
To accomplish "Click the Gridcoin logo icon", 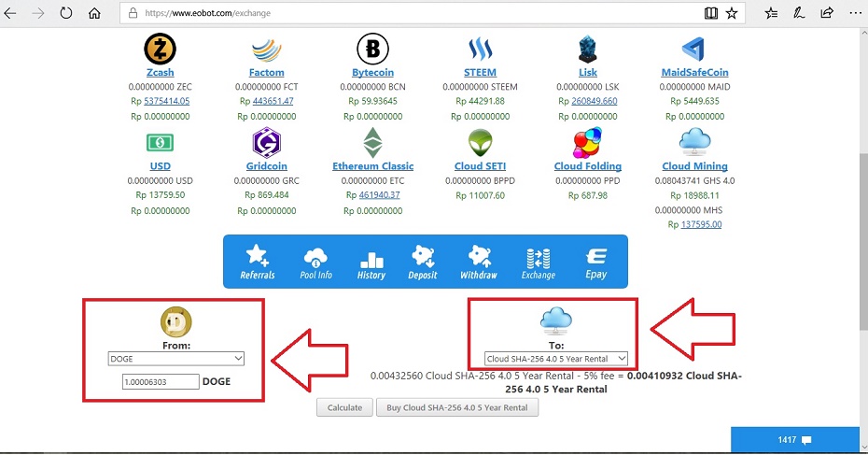I will tap(266, 142).
